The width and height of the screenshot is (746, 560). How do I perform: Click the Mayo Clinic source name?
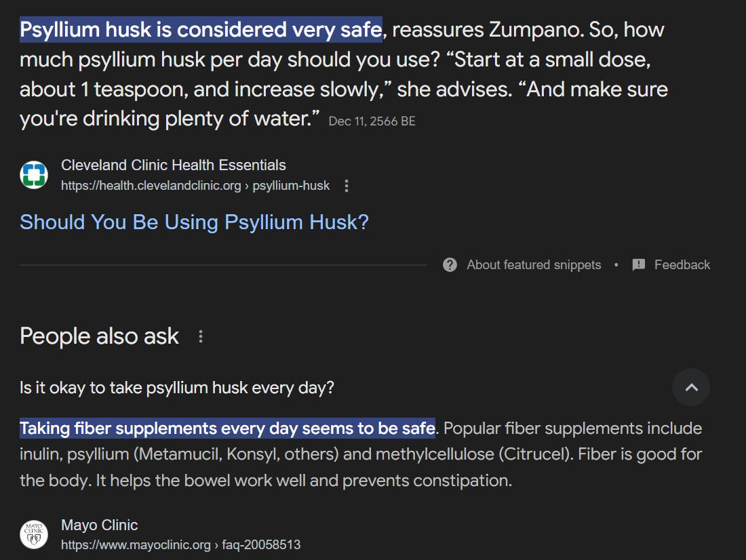coord(100,525)
